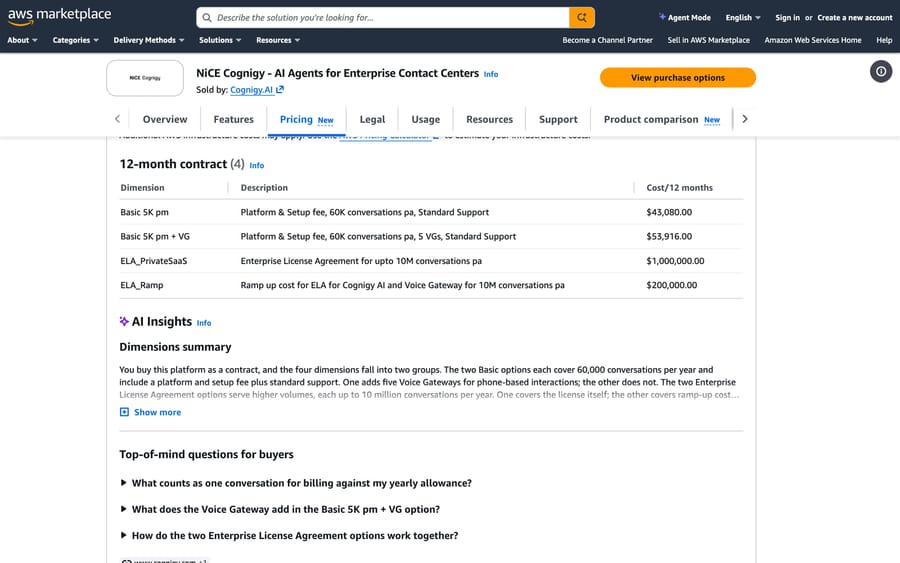Switch to the Overview tab
The height and width of the screenshot is (563, 900).
tap(165, 119)
